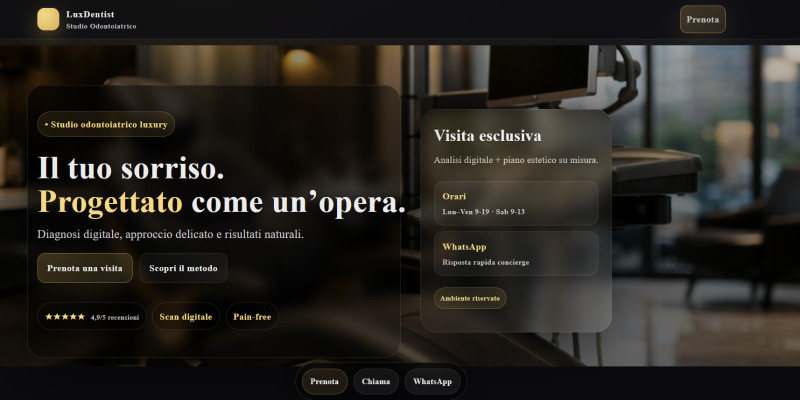Click the Prenota button in the header
This screenshot has height=400, width=800.
pos(703,19)
